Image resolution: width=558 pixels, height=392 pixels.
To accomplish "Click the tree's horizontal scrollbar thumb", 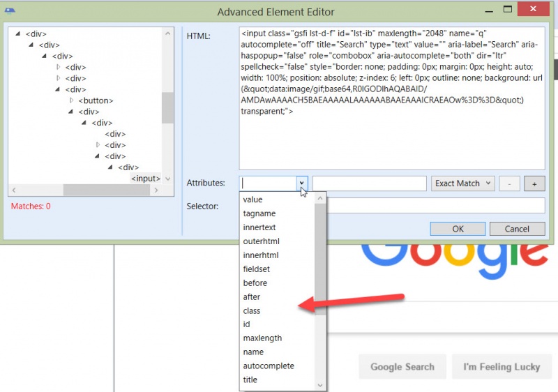I will coord(107,190).
